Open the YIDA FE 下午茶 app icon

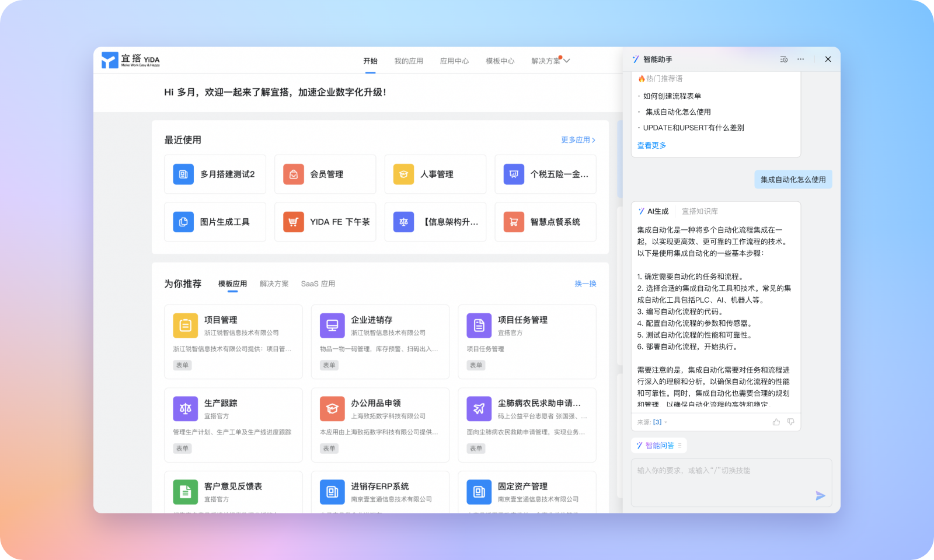[294, 222]
